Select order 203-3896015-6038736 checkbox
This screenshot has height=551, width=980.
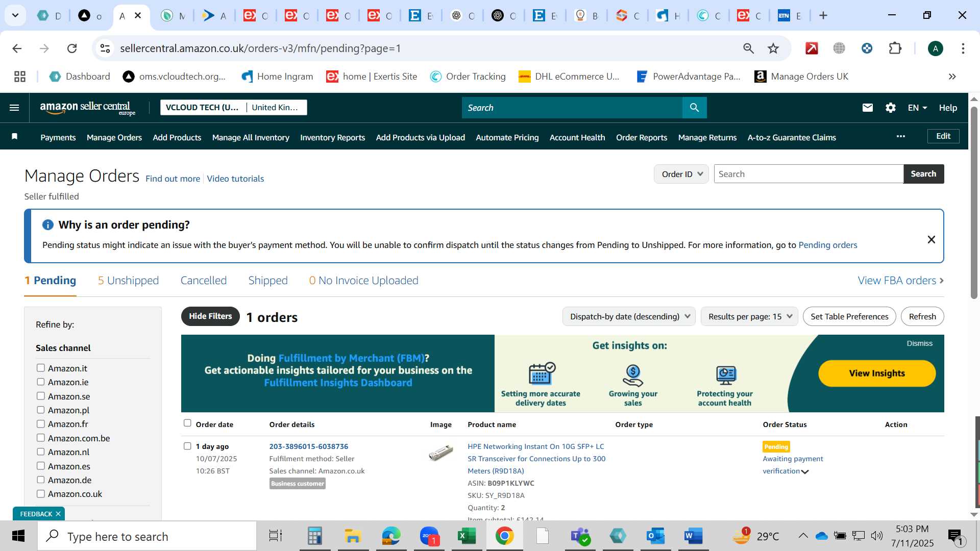pyautogui.click(x=187, y=446)
